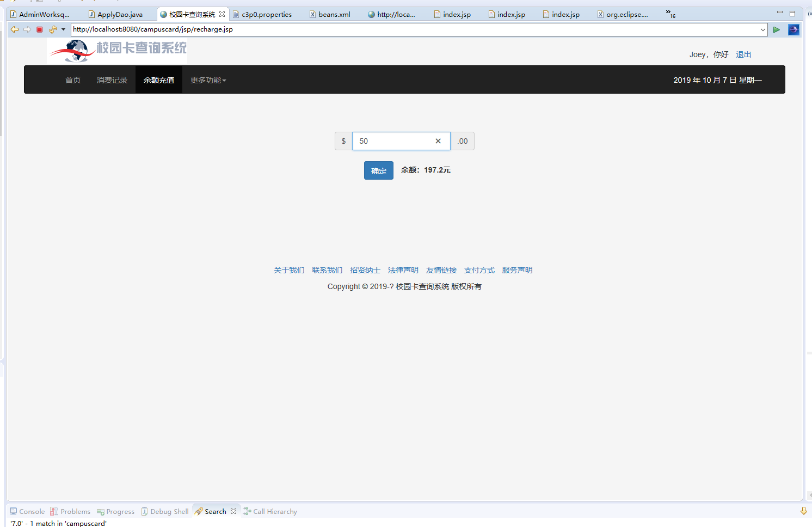Click the forward navigation arrow icon

point(27,29)
